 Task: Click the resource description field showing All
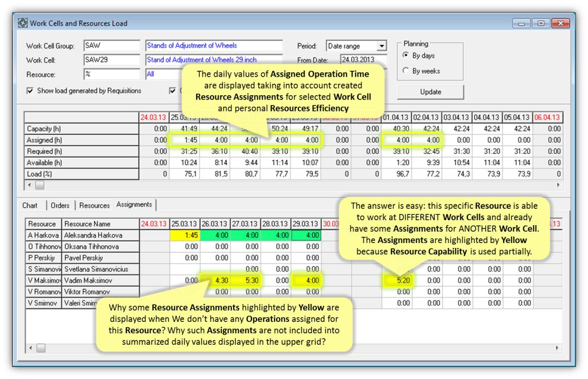(164, 74)
